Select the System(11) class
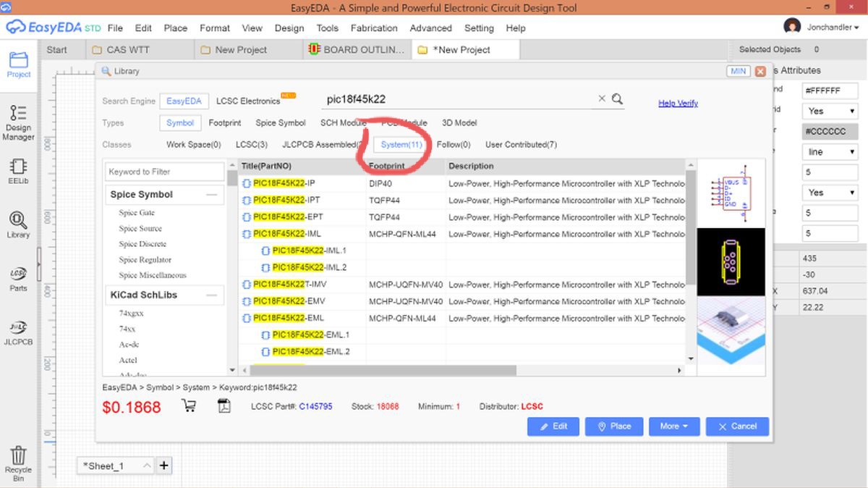 401,145
